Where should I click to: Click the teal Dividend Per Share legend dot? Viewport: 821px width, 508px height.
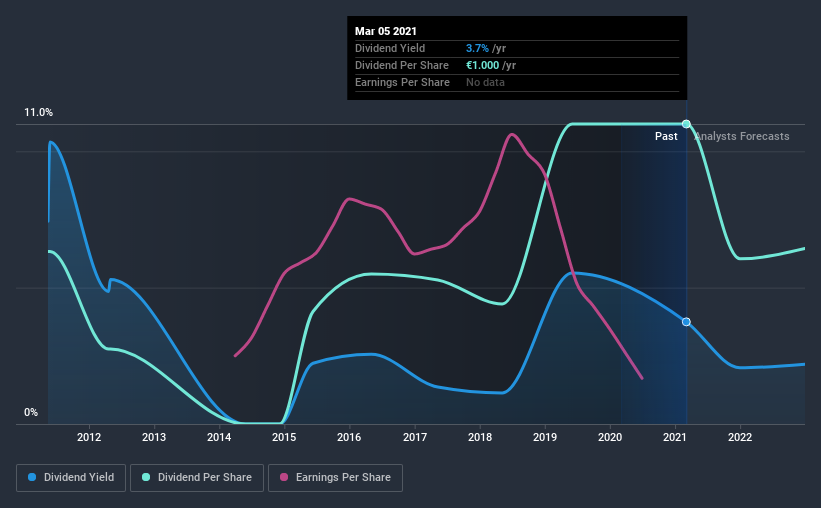tap(146, 477)
